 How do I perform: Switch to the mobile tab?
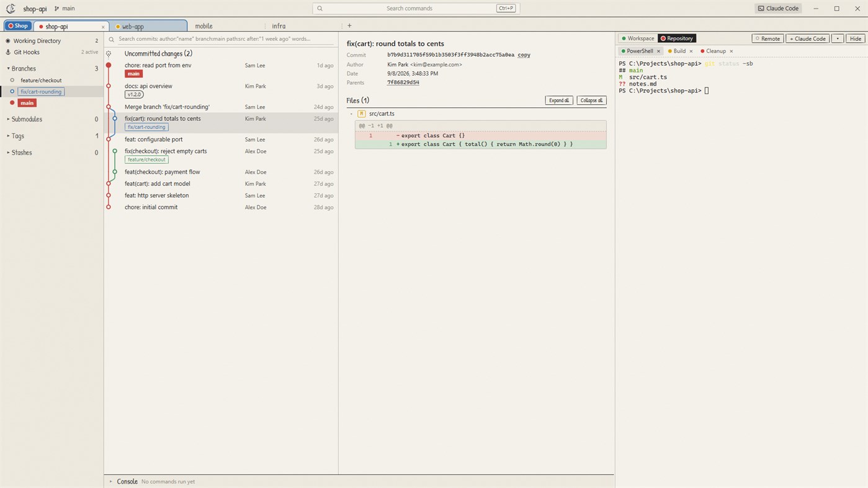click(x=204, y=26)
